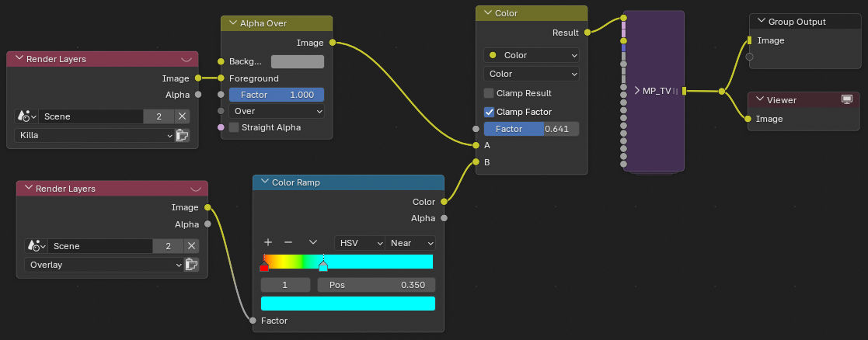Viewport: 868px width, 340px height.
Task: Open the Killa view layer dropdown
Action: 94,135
